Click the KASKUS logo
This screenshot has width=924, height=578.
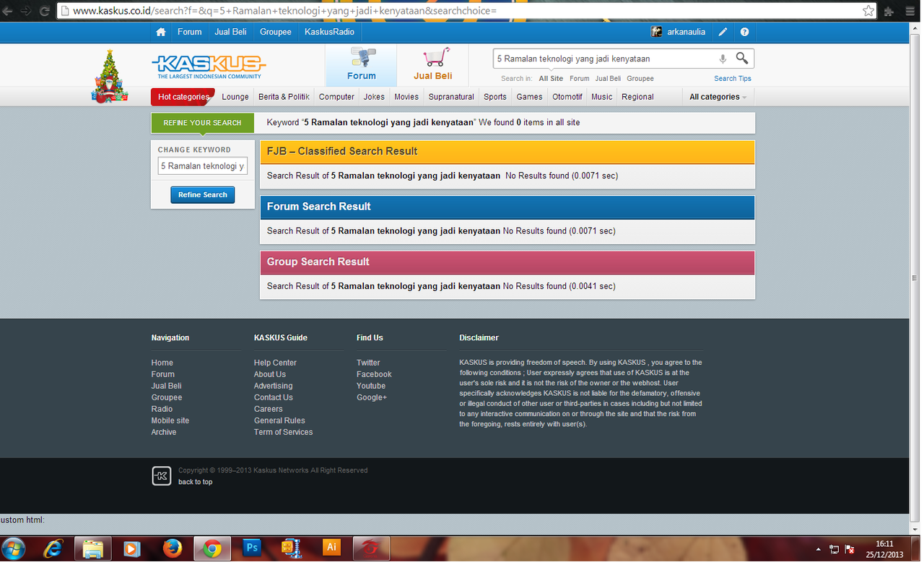tap(209, 66)
